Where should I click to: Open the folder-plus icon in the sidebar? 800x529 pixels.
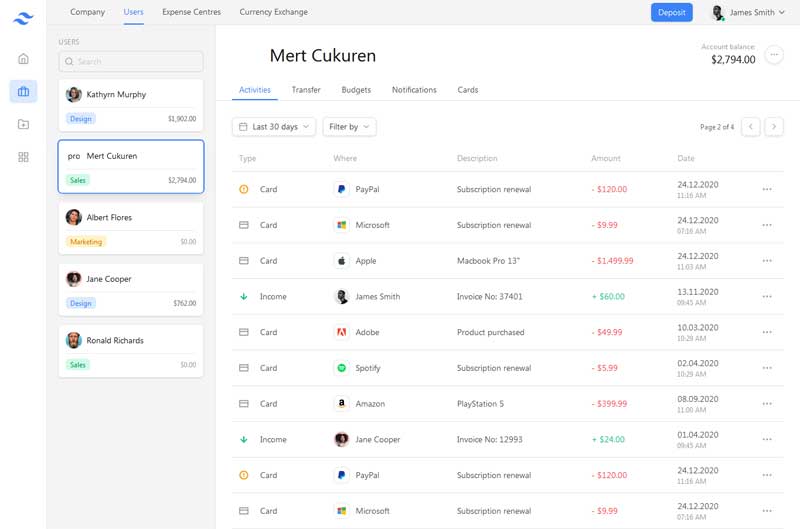(x=23, y=124)
